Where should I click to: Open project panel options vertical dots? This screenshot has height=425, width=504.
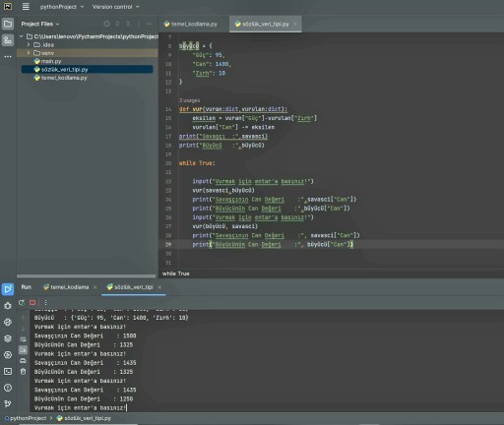tap(139, 24)
